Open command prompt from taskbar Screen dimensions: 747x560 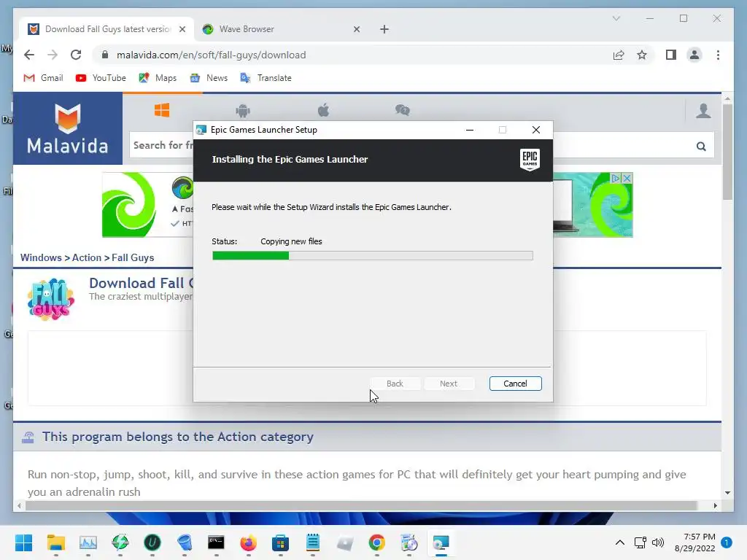216,542
